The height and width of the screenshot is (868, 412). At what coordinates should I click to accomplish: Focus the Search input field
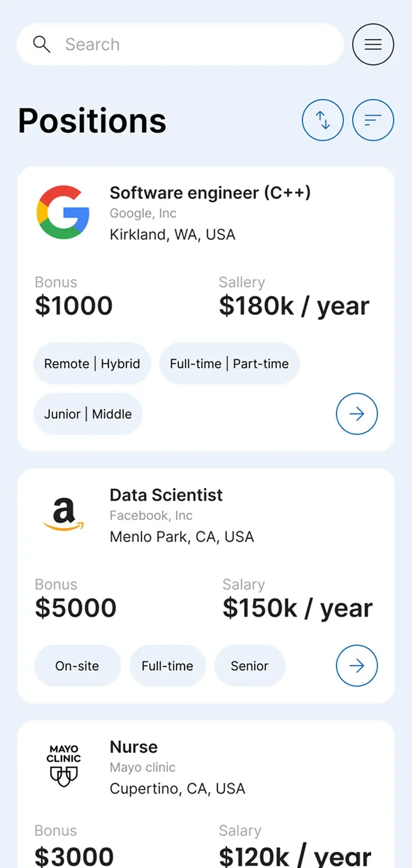coord(180,44)
